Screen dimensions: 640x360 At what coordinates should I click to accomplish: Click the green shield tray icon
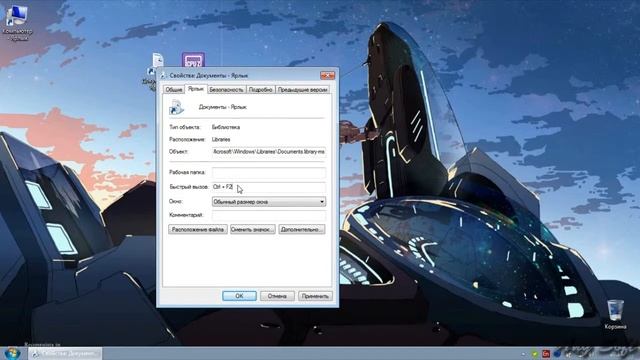[534, 354]
